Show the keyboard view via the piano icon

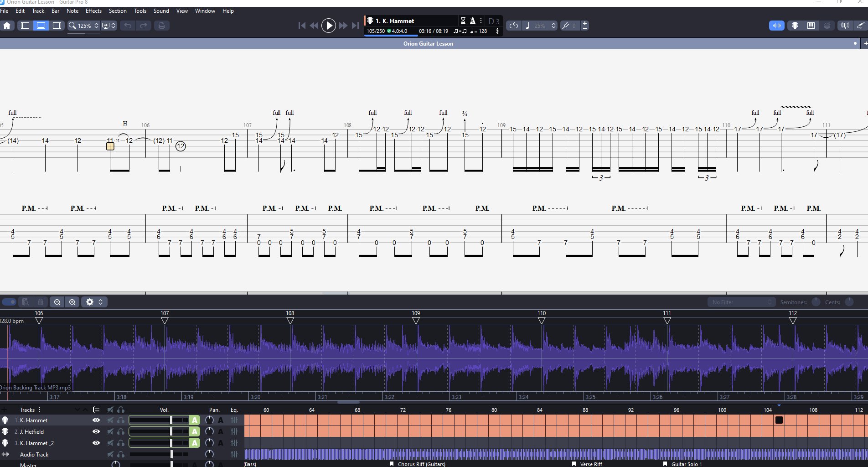811,26
